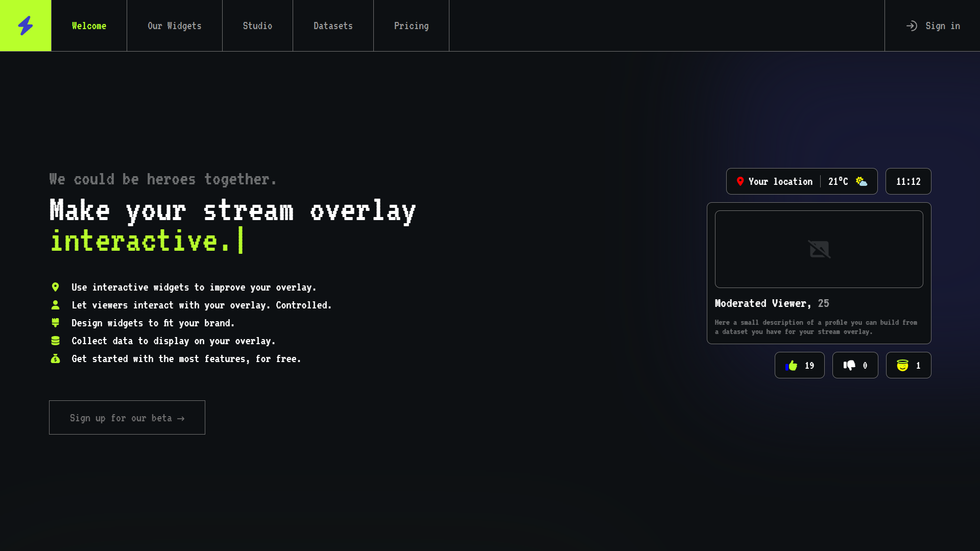Image resolution: width=980 pixels, height=551 pixels.
Task: Click the 'Make your stream overlay' headline
Action: click(x=233, y=210)
